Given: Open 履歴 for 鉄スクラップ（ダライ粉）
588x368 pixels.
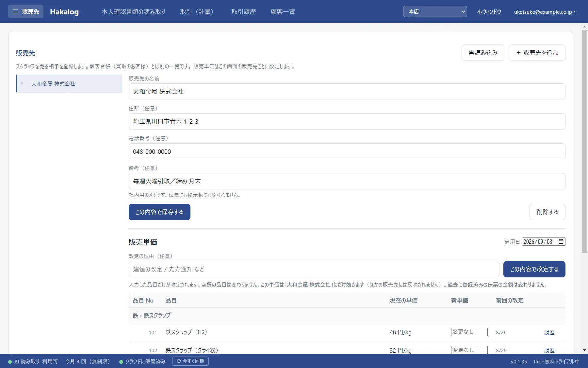Looking at the screenshot, I should [x=549, y=350].
